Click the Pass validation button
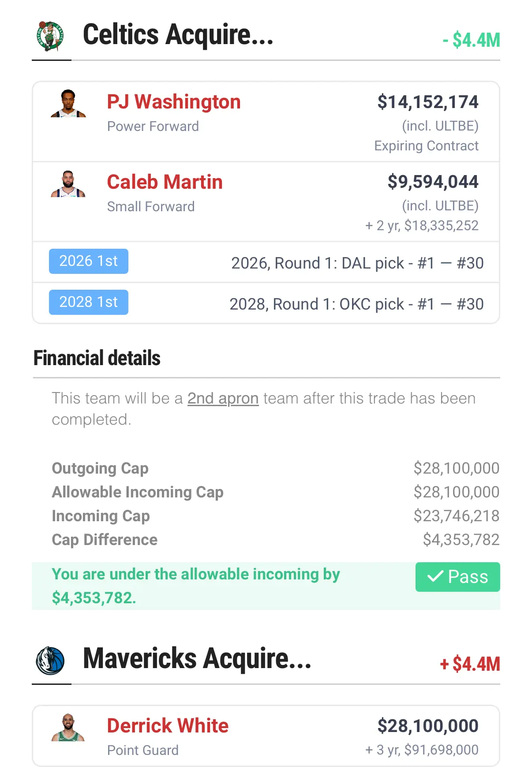Screen dimensions: 532x777 [x=458, y=577]
